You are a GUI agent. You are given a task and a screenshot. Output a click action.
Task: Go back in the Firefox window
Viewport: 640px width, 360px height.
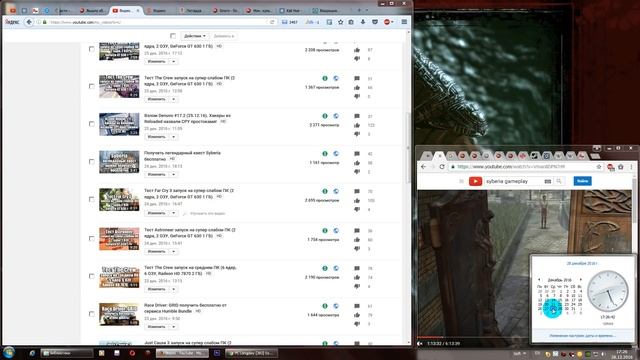[29, 22]
